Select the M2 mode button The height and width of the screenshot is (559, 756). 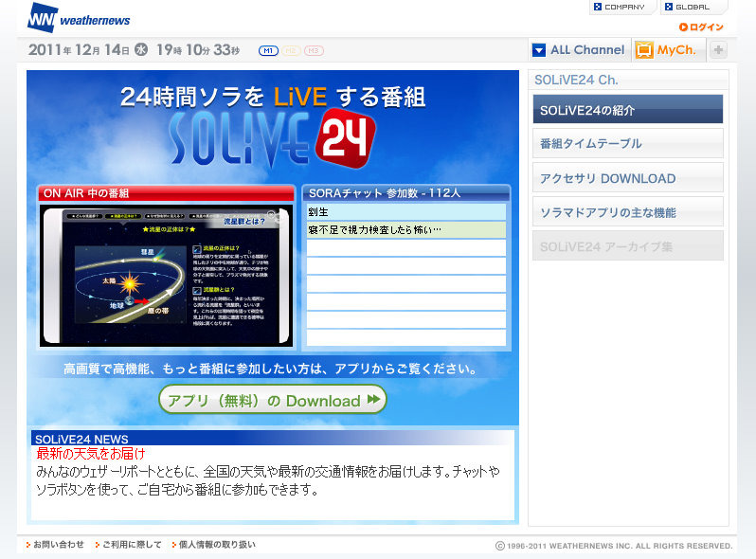[x=291, y=50]
